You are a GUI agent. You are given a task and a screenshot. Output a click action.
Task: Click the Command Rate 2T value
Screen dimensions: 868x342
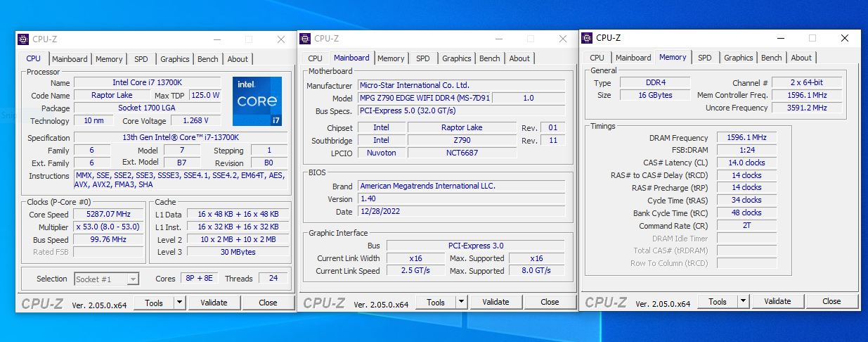(746, 226)
